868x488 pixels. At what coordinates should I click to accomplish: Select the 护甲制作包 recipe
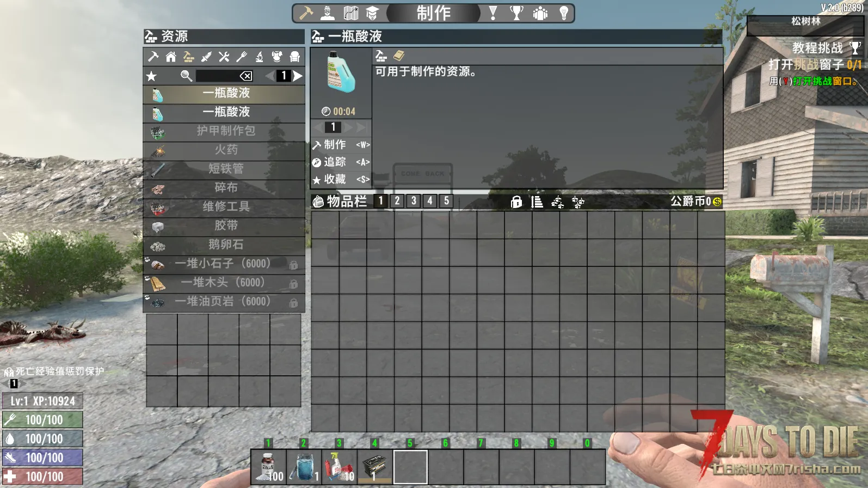pos(224,132)
